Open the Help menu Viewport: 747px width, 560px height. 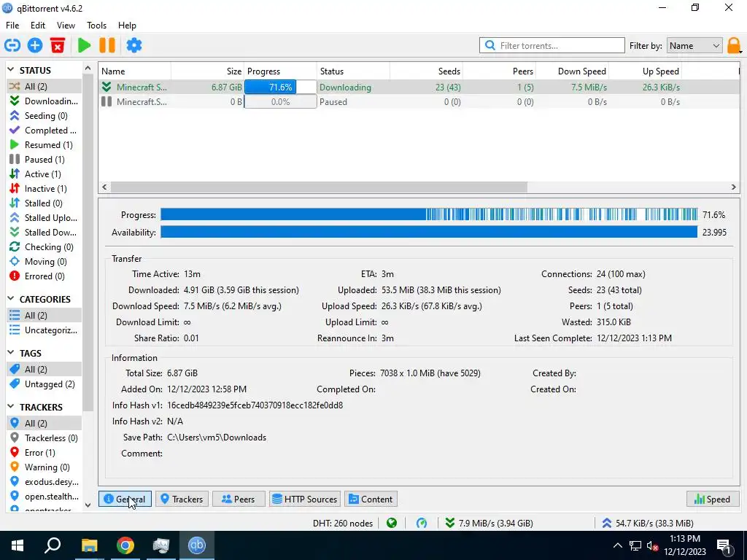point(127,26)
